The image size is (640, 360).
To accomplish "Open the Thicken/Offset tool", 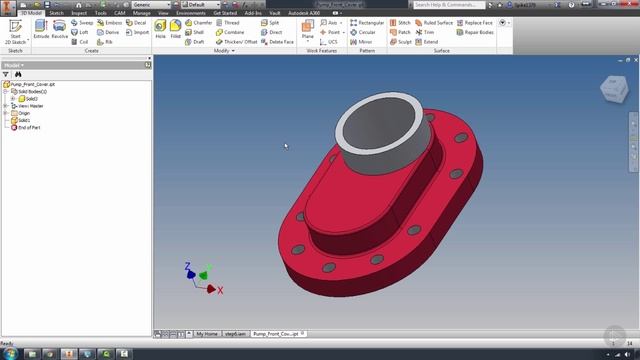I will (x=236, y=42).
